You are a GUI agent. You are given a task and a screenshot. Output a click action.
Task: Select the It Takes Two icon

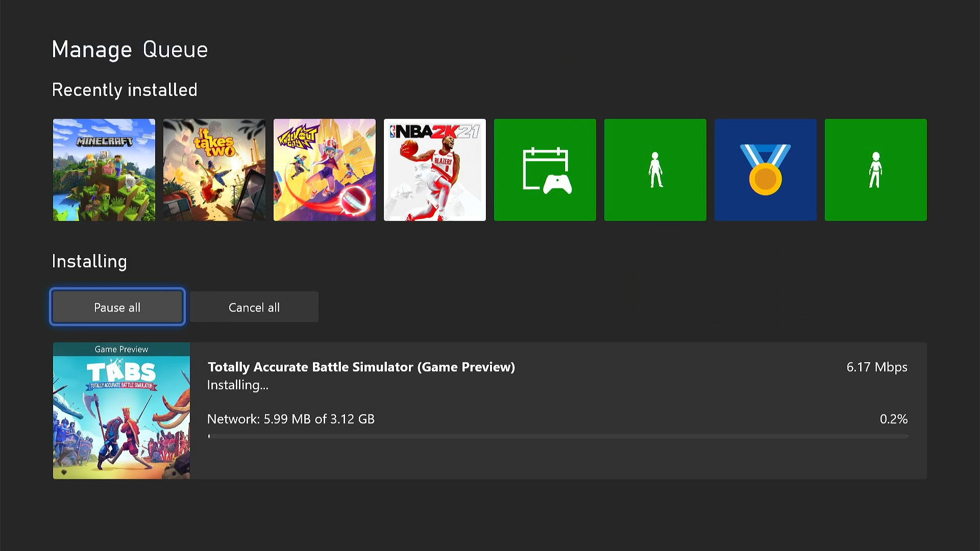[214, 169]
